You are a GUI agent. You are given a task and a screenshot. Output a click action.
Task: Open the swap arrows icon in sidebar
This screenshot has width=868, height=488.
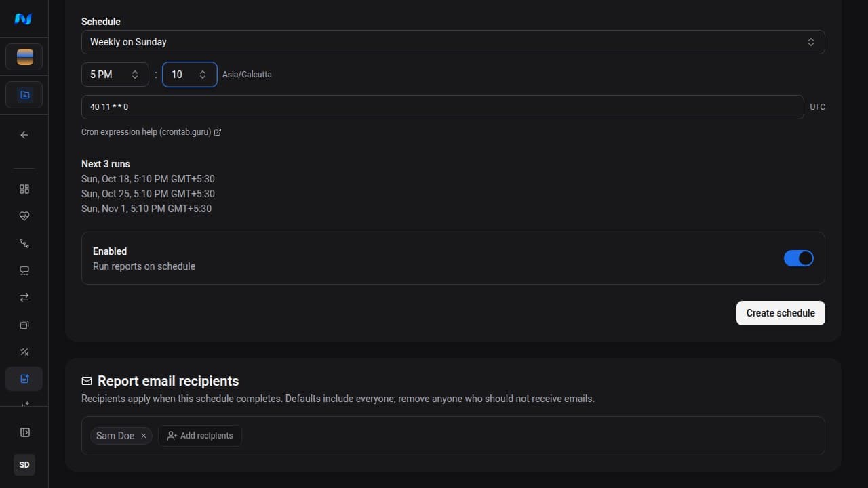(24, 298)
